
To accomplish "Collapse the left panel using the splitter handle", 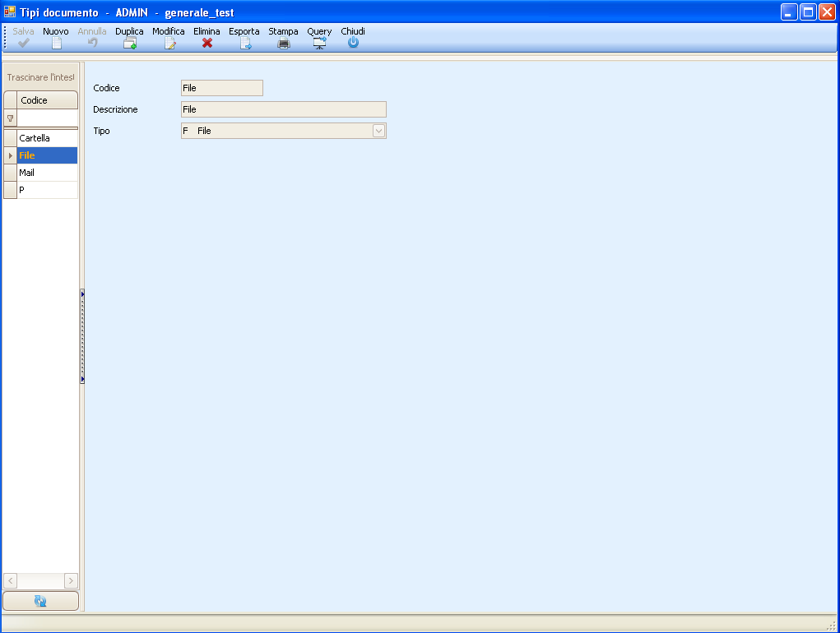I will point(82,335).
